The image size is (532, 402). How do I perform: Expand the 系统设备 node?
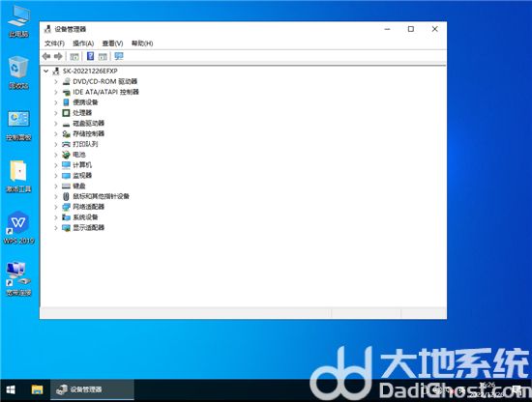[56, 217]
